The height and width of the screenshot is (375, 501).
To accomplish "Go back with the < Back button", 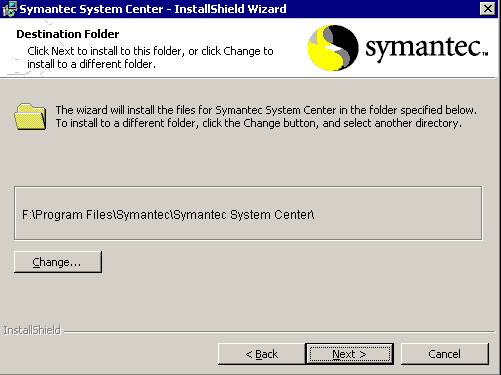I will coord(261,354).
